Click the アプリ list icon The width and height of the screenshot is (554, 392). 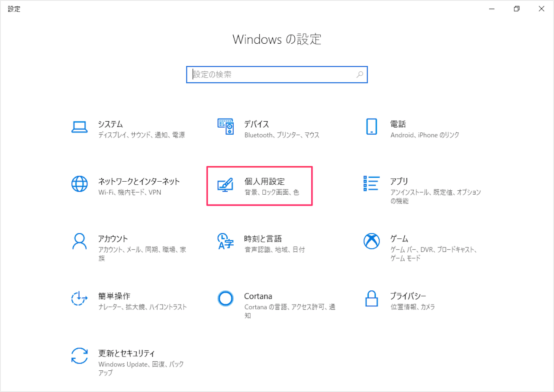pos(372,183)
